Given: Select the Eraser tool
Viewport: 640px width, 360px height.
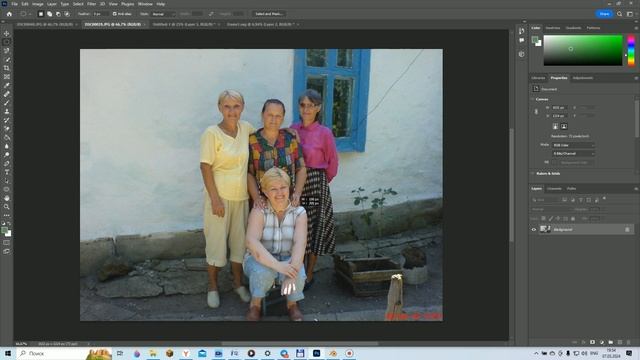Looking at the screenshot, I should [x=7, y=129].
